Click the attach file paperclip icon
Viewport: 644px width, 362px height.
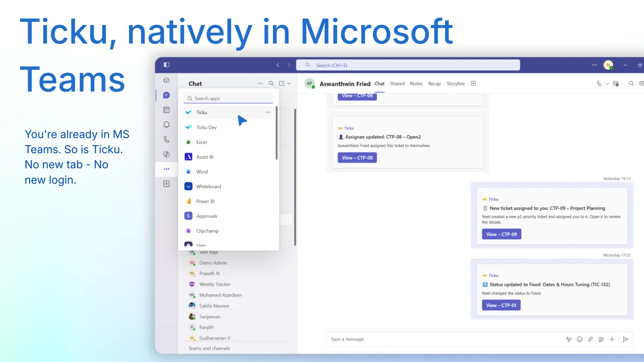click(x=590, y=339)
